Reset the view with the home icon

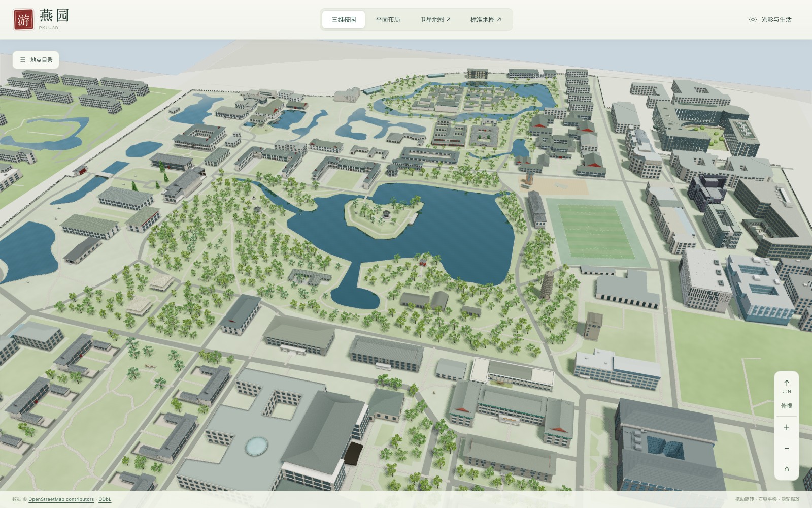[787, 469]
